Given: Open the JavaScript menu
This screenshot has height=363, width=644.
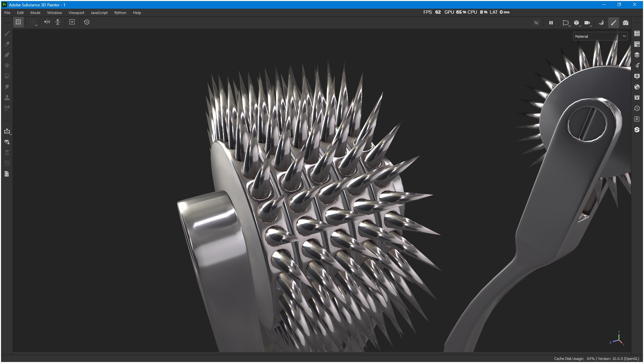Looking at the screenshot, I should (x=99, y=13).
